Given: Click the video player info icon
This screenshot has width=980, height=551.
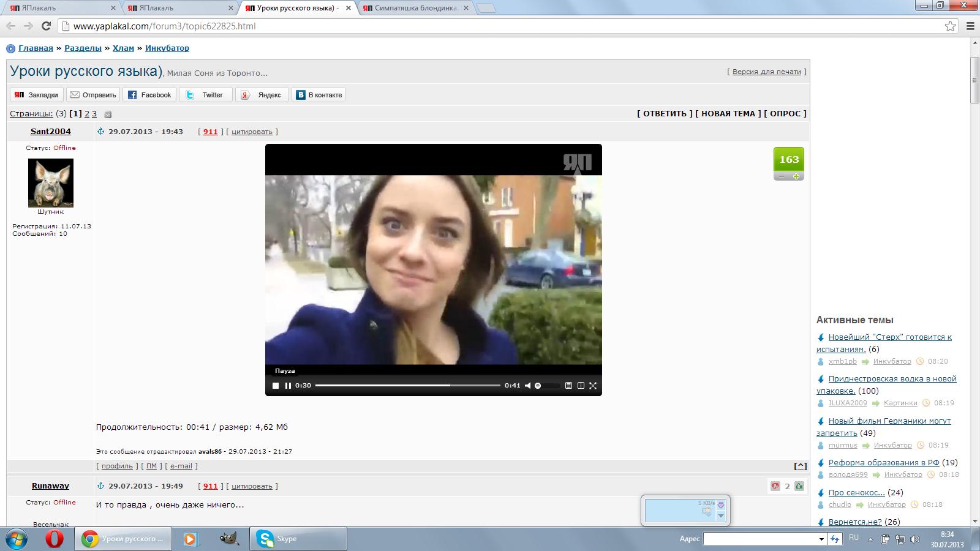Looking at the screenshot, I should (581, 386).
